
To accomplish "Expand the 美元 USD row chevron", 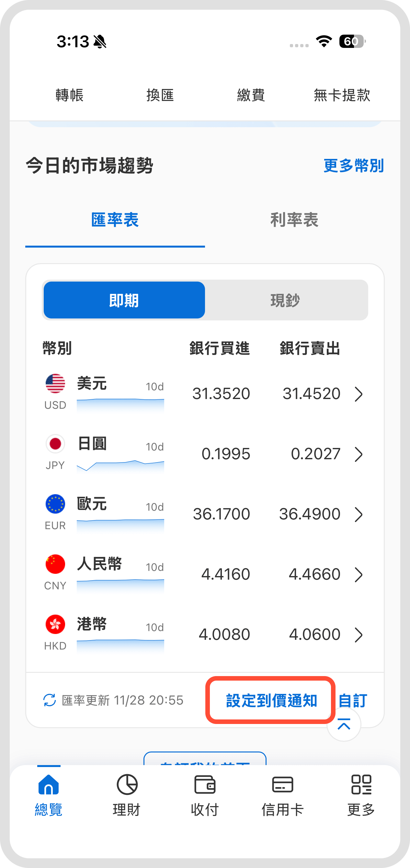I will (359, 394).
